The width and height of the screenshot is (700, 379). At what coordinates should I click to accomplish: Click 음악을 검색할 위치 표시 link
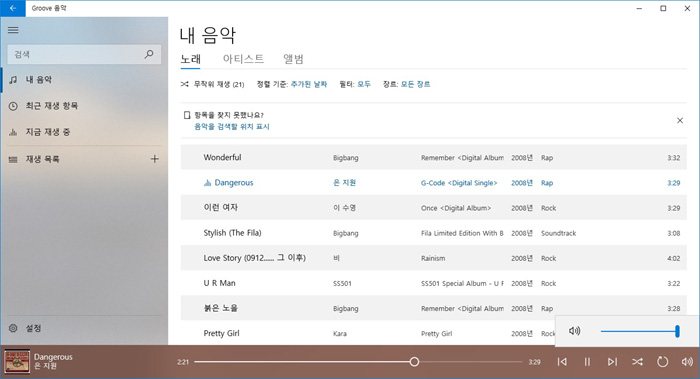pos(232,127)
